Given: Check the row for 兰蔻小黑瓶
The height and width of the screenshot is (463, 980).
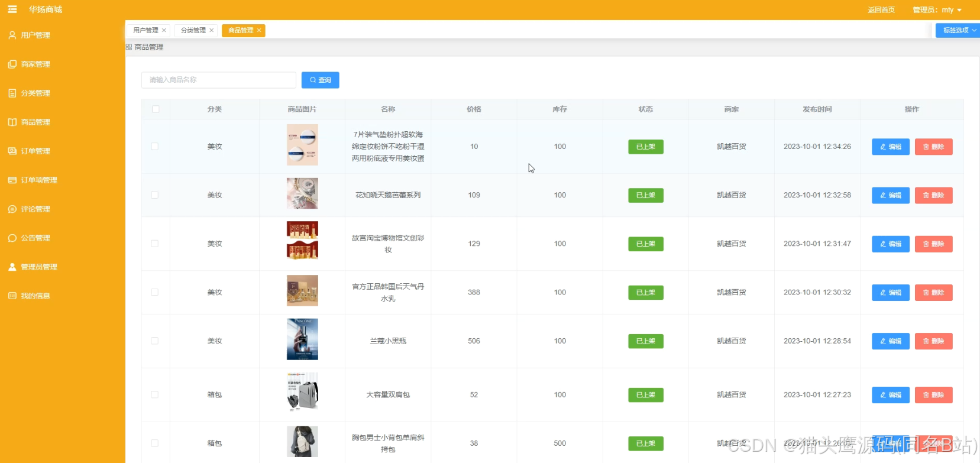Looking at the screenshot, I should tap(154, 341).
